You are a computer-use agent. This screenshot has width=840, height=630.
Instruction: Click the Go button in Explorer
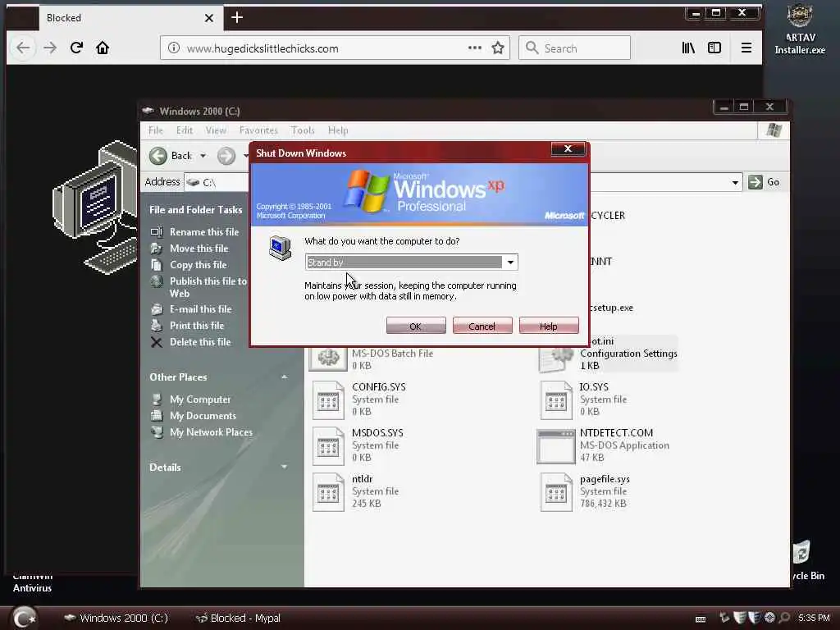tap(764, 182)
